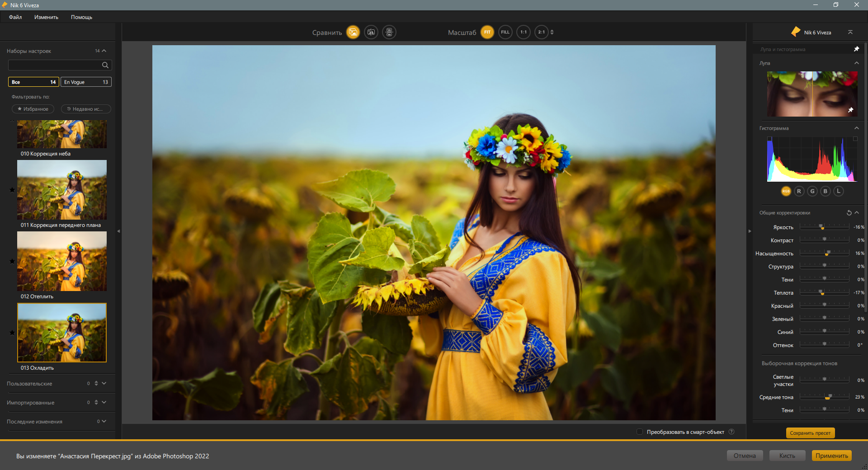Click Сохранить пресет button
Screen dimensions: 868x470
[810, 433]
